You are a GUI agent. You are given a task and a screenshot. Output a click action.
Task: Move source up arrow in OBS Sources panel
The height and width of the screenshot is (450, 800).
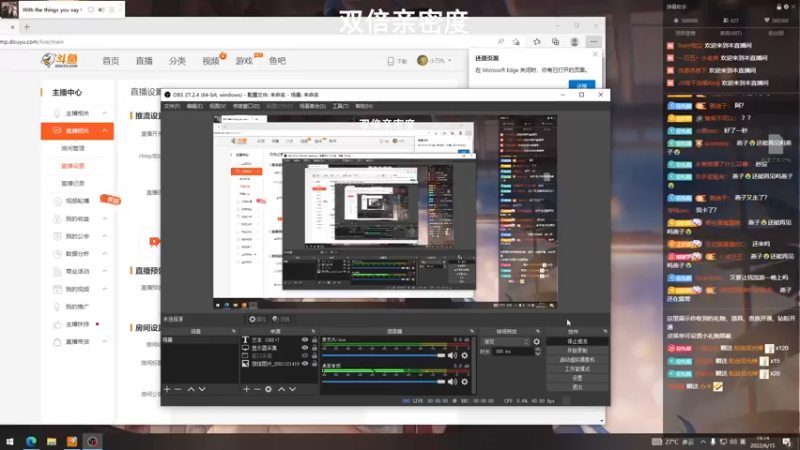click(x=281, y=389)
